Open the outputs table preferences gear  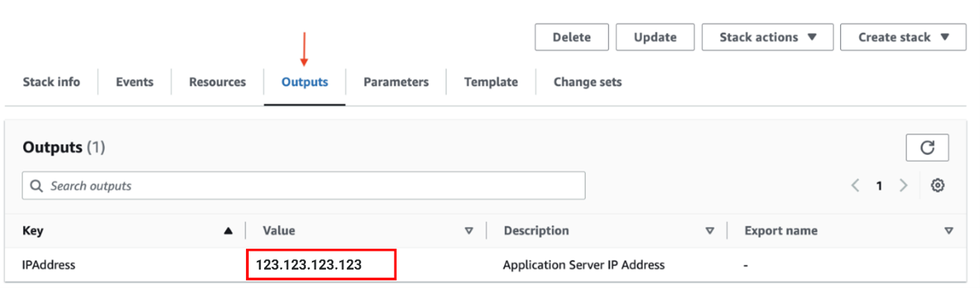point(938,186)
